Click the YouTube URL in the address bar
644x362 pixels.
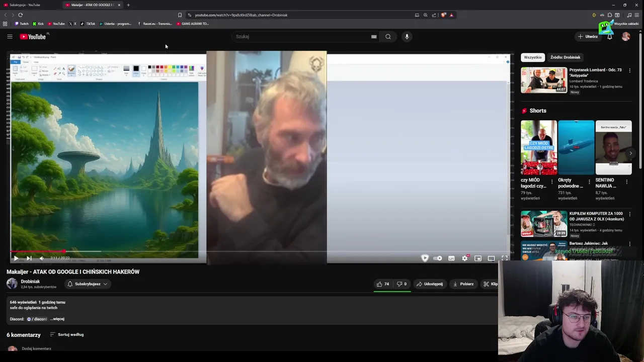pos(241,15)
